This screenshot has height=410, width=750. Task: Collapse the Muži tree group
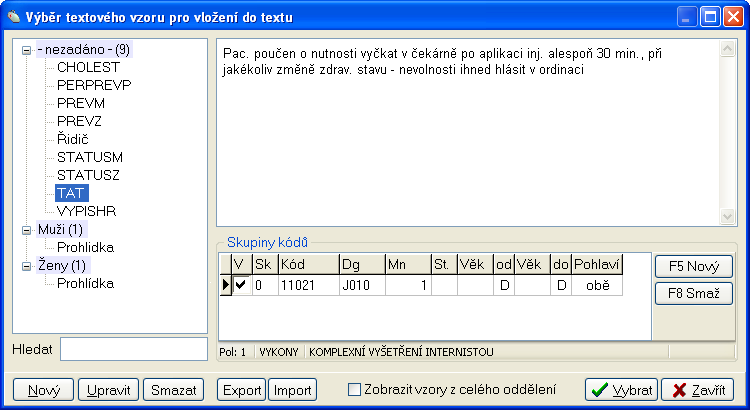26,229
